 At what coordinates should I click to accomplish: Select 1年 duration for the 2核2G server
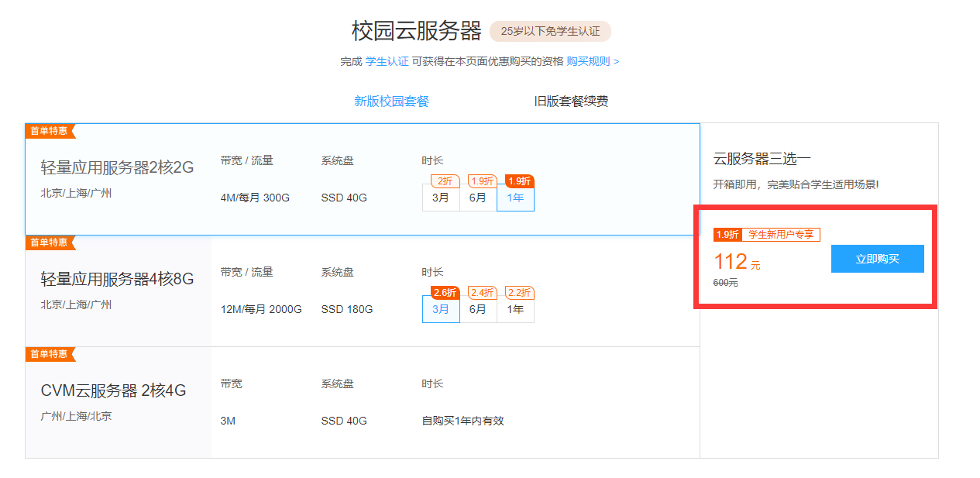[515, 198]
